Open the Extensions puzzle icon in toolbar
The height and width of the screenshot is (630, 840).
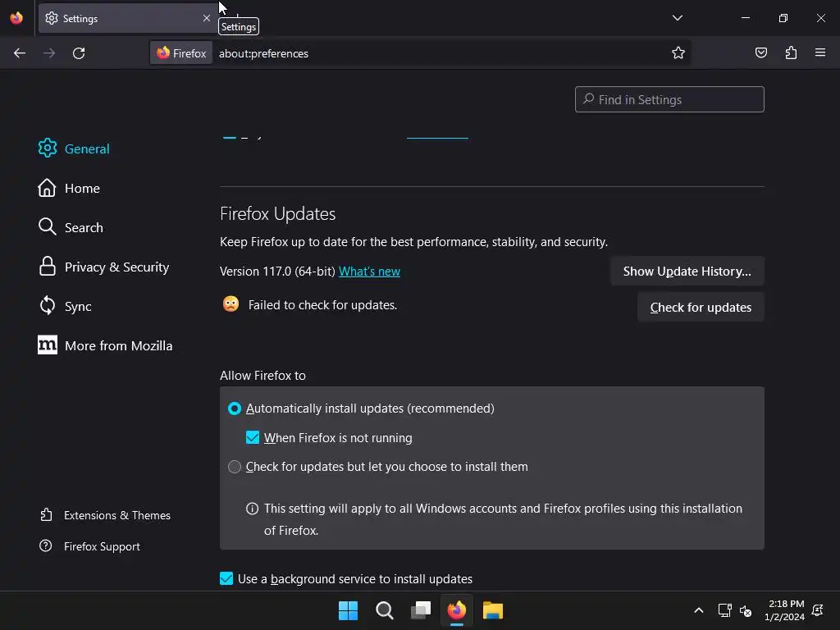tap(791, 52)
